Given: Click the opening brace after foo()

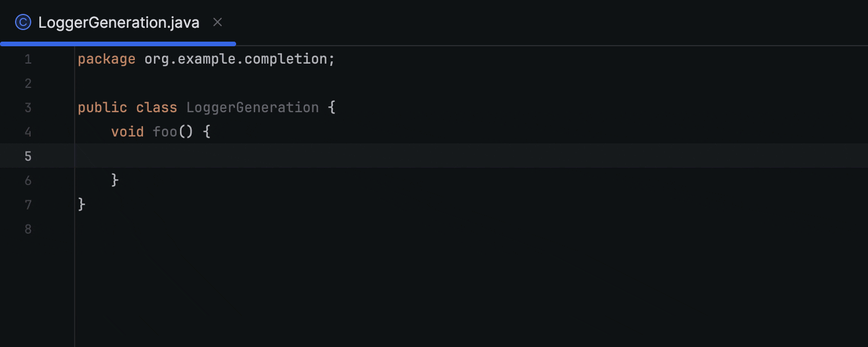Looking at the screenshot, I should click(x=206, y=131).
